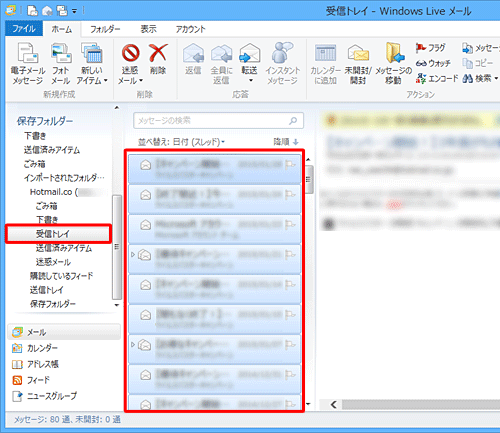The height and width of the screenshot is (433, 500).
Task: Select the 迷惑メール folder in tree
Action: point(53,262)
